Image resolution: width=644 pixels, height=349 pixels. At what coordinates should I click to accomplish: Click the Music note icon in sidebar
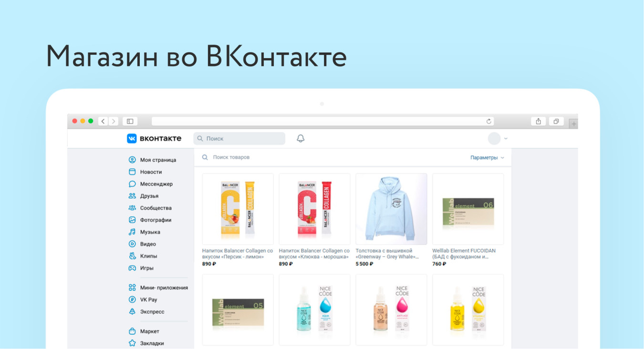132,232
